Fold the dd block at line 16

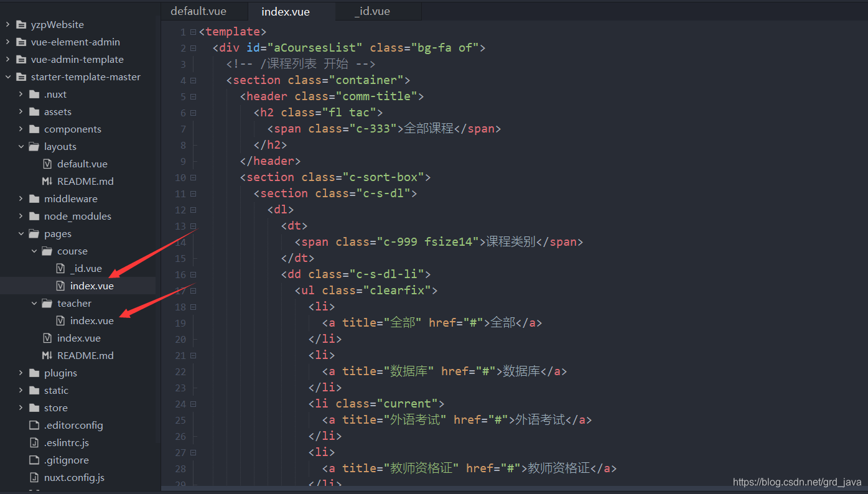point(194,274)
